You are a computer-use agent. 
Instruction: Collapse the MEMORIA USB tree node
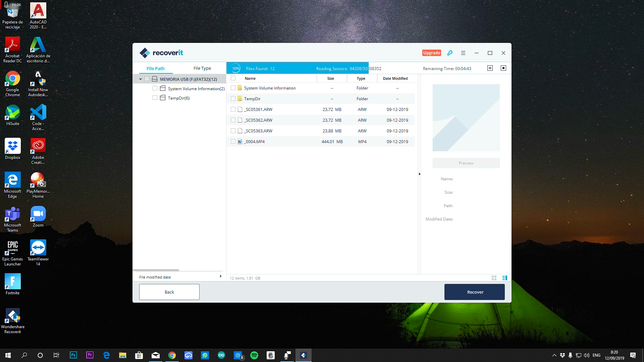coord(141,79)
